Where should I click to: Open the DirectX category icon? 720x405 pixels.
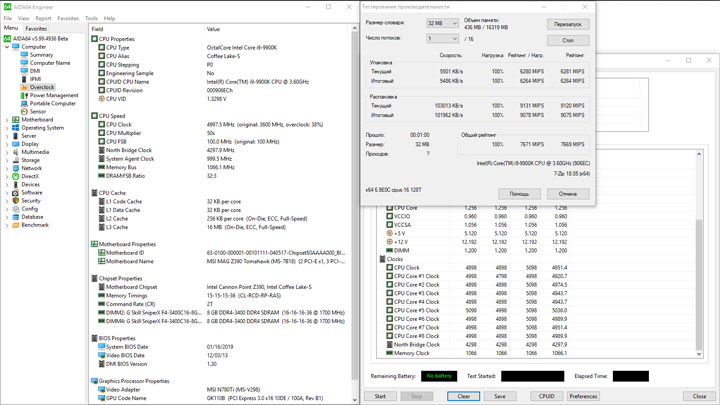16,176
